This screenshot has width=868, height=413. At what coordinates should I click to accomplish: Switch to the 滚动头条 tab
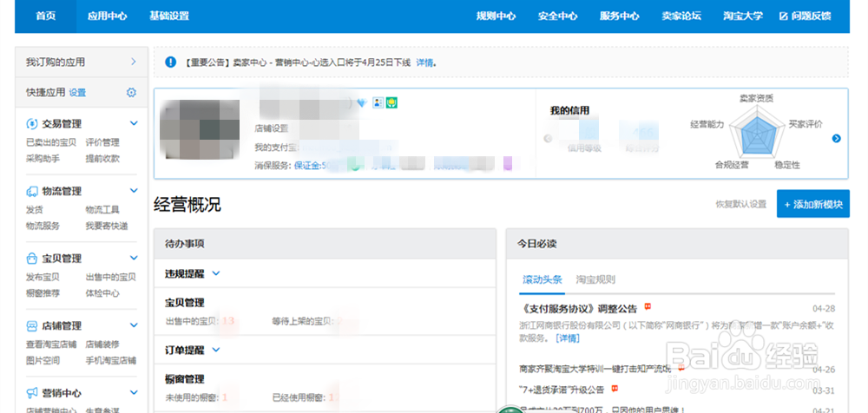542,279
